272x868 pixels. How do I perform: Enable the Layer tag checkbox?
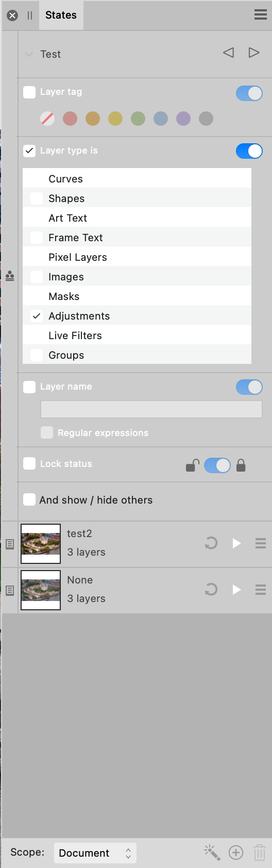coord(29,92)
